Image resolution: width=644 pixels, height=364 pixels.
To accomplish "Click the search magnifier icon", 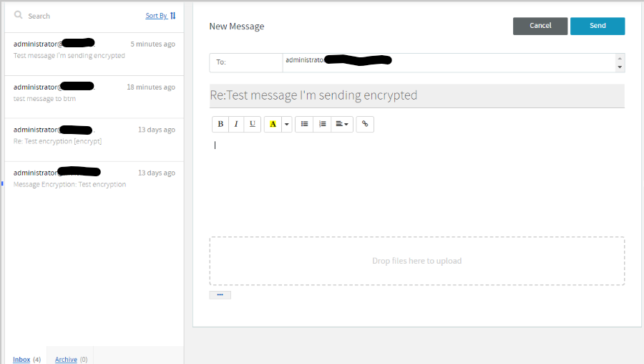I will tap(18, 15).
